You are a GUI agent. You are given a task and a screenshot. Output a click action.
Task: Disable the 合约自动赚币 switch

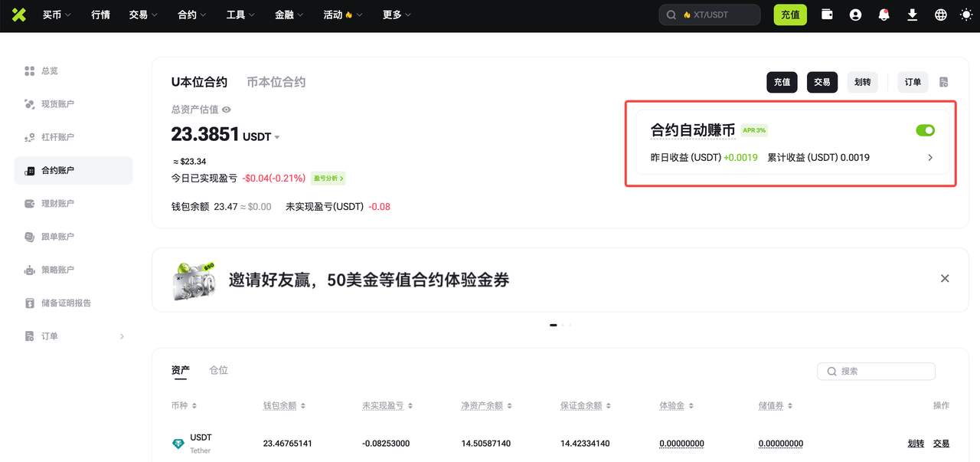pyautogui.click(x=925, y=130)
